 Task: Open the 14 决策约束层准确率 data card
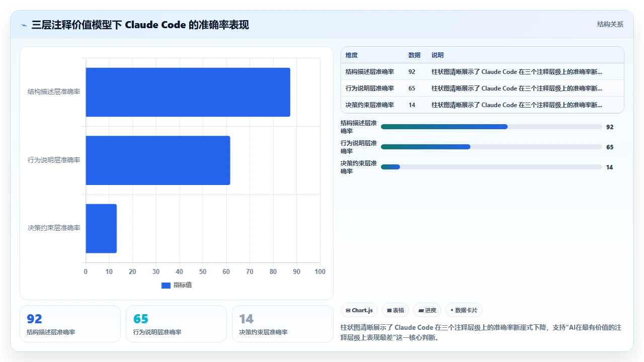pyautogui.click(x=283, y=324)
